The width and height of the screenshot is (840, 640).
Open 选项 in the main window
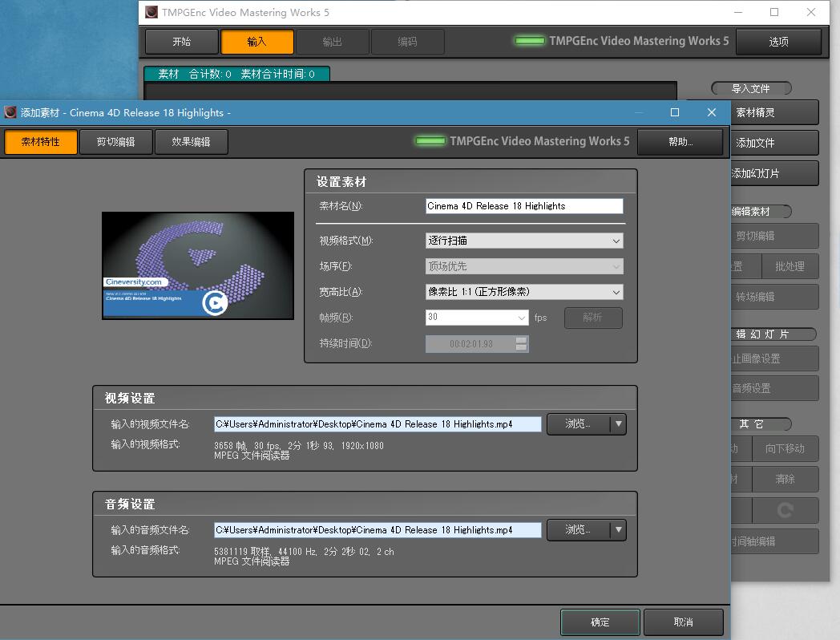click(778, 42)
